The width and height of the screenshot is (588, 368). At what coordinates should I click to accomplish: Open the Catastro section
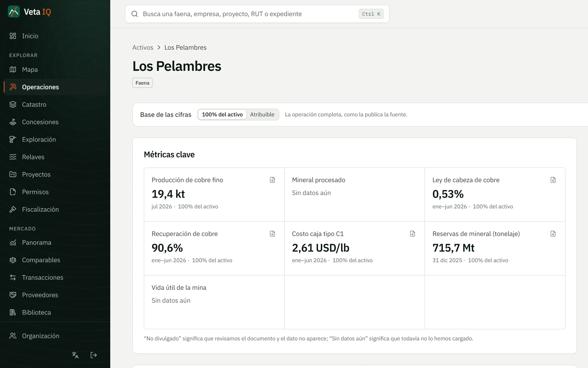point(55,104)
